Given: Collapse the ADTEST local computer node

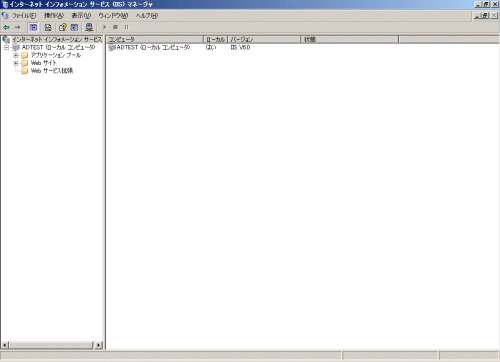Looking at the screenshot, I should click(6, 48).
